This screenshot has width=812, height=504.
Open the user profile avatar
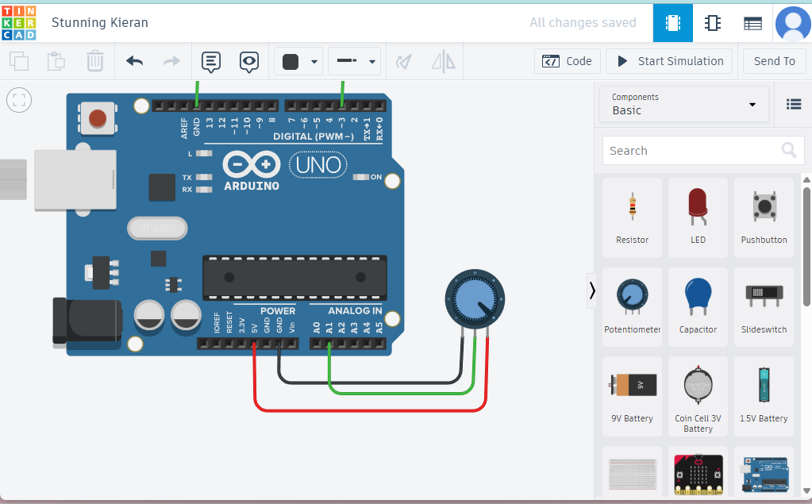coord(793,23)
